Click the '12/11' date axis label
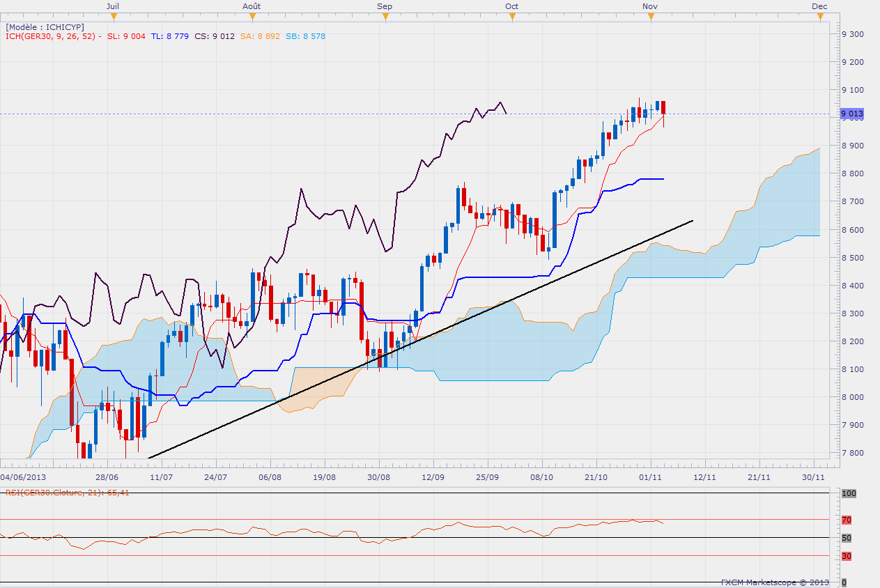Image resolution: width=880 pixels, height=588 pixels. (704, 477)
